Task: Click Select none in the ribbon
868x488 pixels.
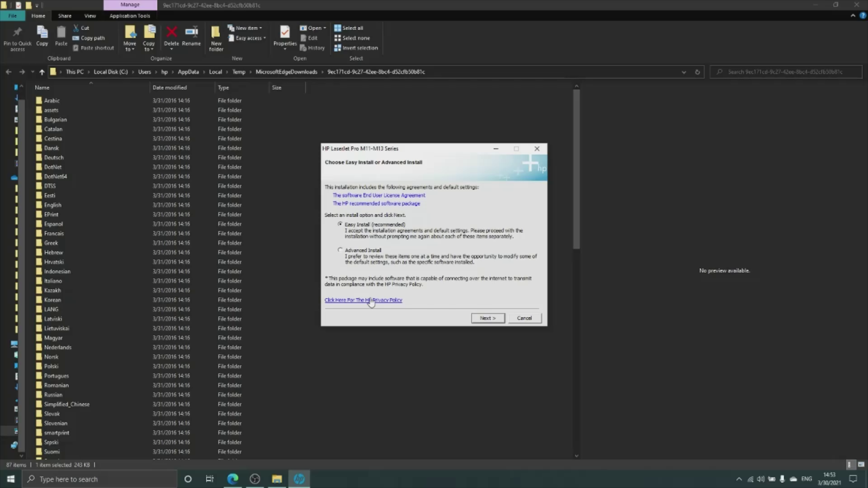Action: pos(352,38)
